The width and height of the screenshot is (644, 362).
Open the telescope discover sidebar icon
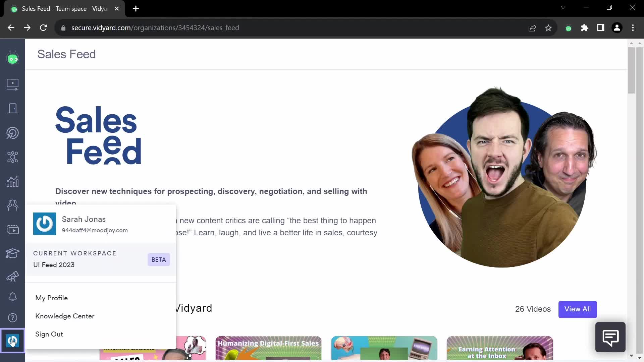(12, 277)
